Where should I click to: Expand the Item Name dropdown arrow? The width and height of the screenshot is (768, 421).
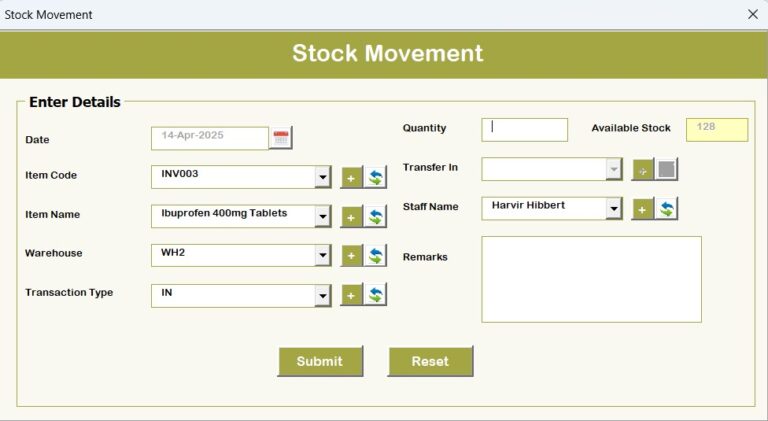coord(323,216)
